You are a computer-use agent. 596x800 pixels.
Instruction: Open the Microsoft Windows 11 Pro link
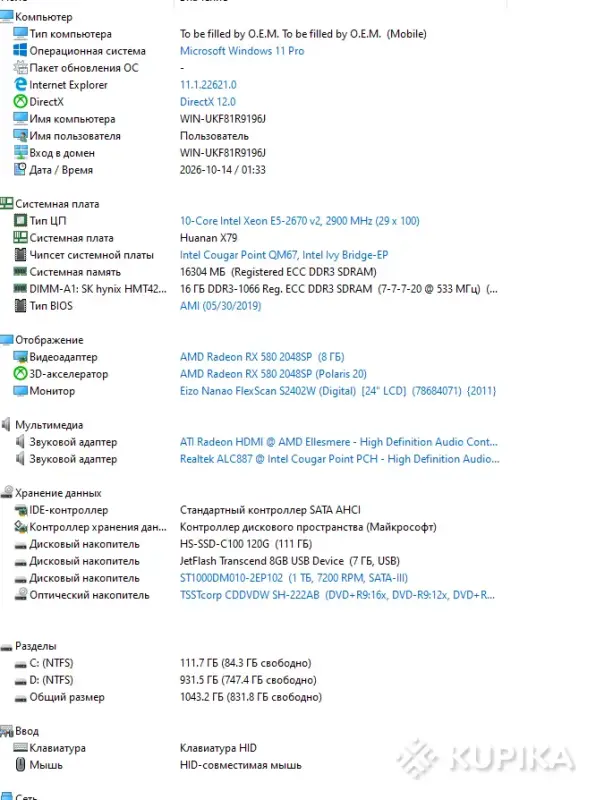tap(242, 51)
